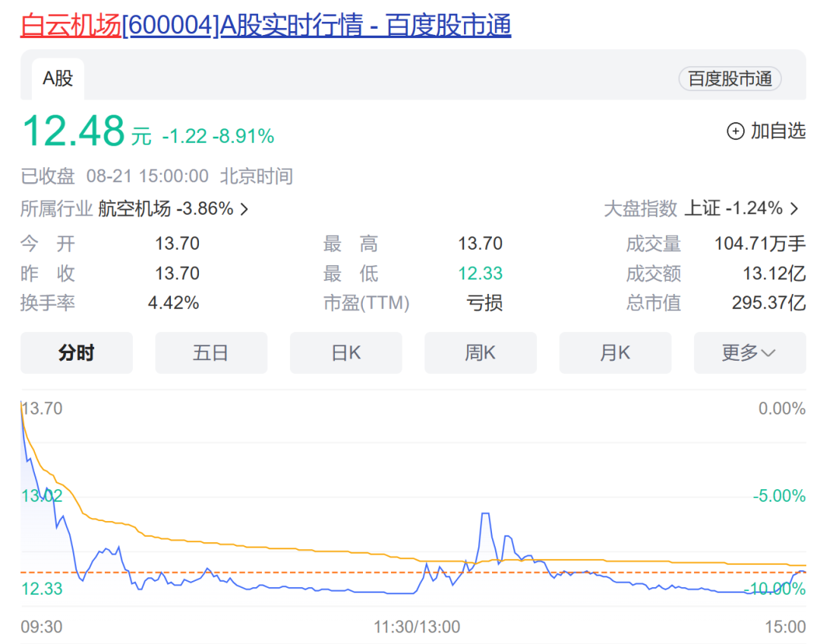
Task: Expand the industry chevron after -3.86%
Action: click(x=244, y=210)
